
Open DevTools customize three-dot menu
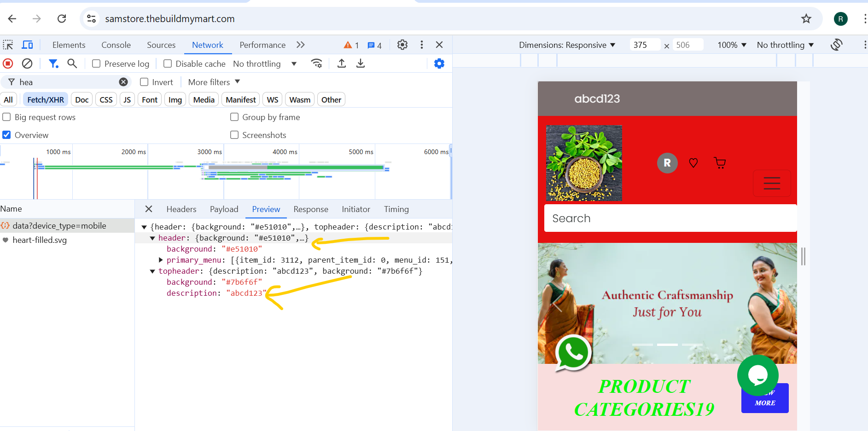click(421, 45)
